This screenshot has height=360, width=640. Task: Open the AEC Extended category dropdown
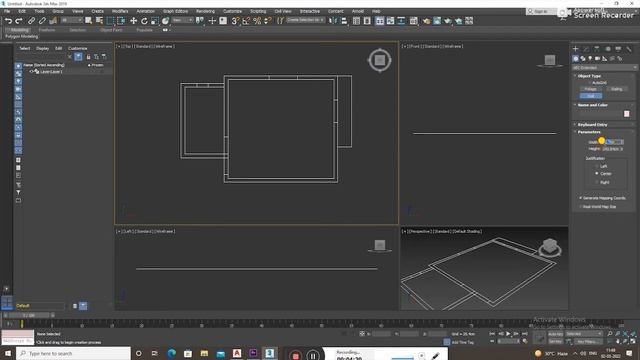[604, 67]
